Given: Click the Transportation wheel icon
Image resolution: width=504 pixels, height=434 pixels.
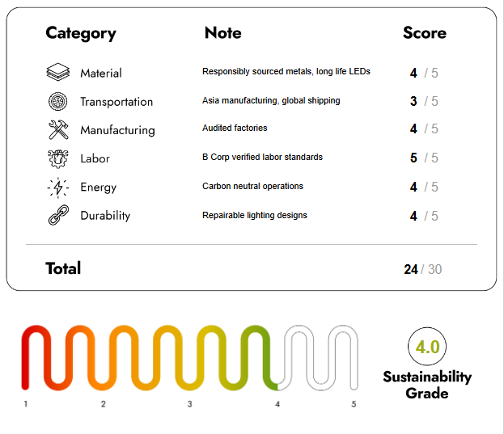Looking at the screenshot, I should [x=58, y=101].
